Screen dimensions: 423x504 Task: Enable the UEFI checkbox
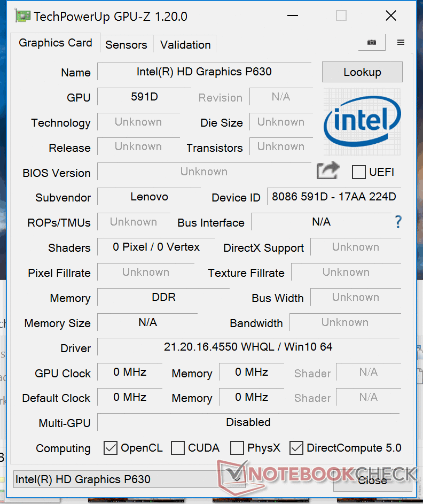click(359, 172)
